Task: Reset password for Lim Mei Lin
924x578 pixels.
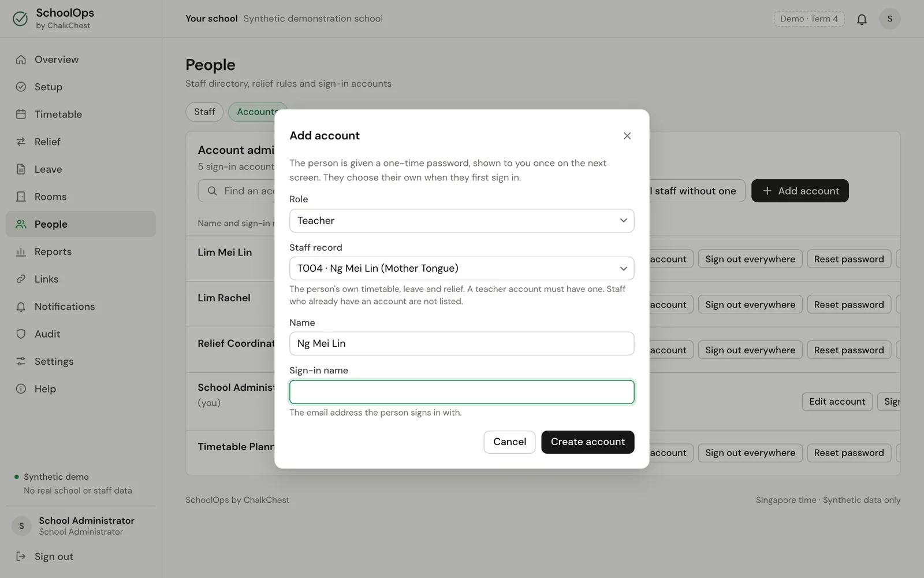Action: (x=849, y=259)
